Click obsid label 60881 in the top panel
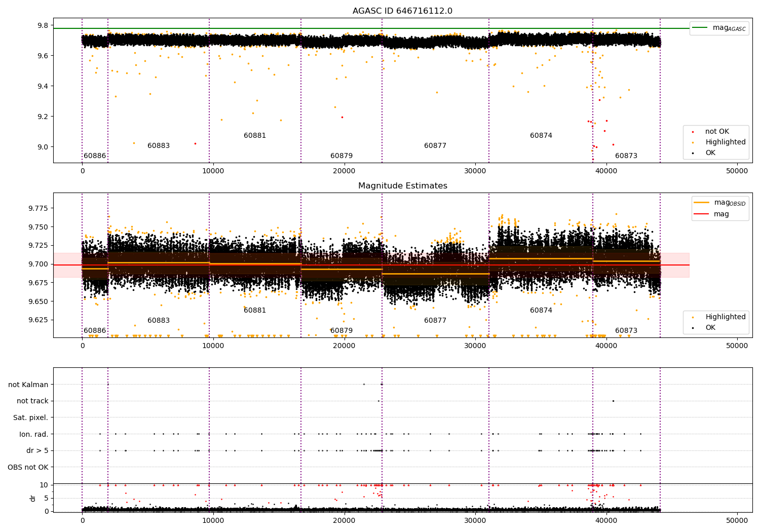Image resolution: width=760 pixels, height=532 pixels. pyautogui.click(x=255, y=136)
